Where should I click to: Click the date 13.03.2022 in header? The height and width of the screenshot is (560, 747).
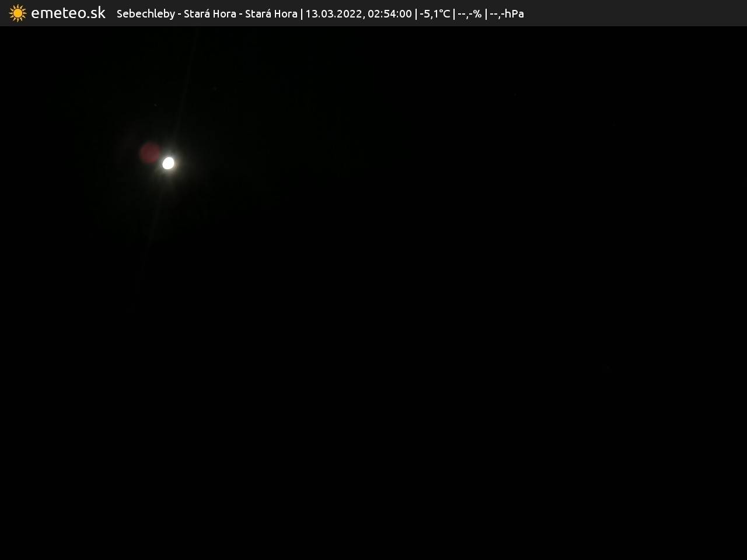click(x=333, y=14)
